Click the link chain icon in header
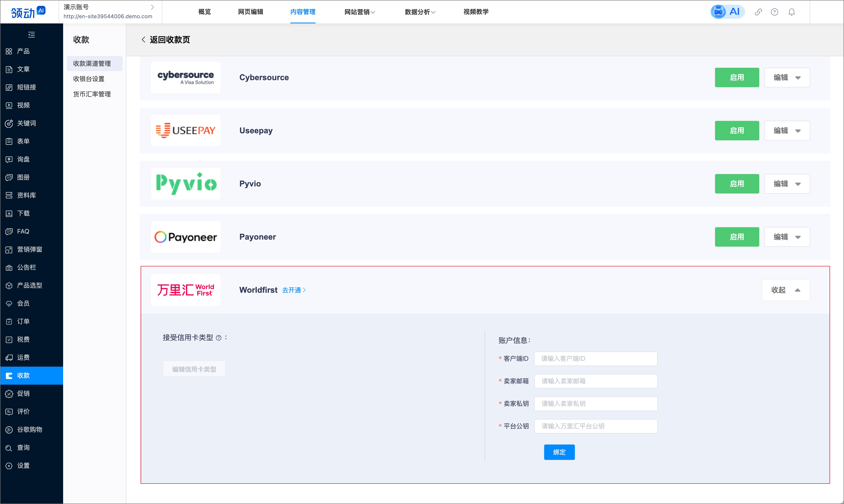 (758, 12)
